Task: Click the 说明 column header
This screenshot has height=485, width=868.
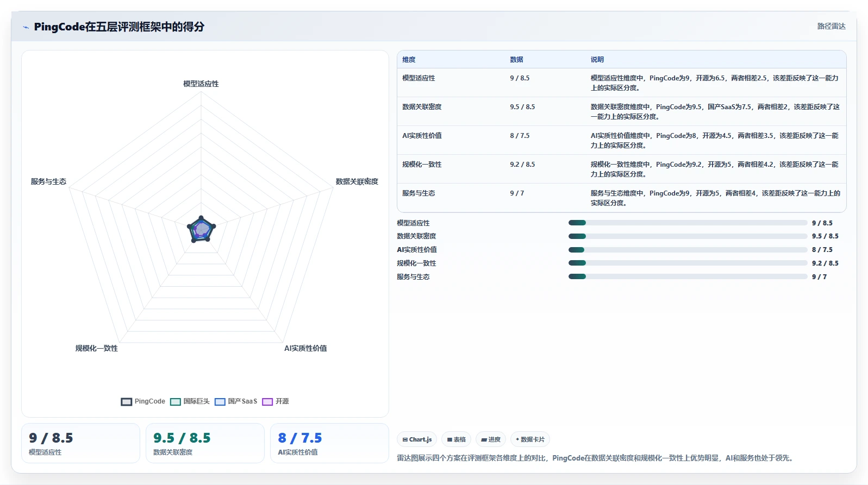Action: click(597, 60)
